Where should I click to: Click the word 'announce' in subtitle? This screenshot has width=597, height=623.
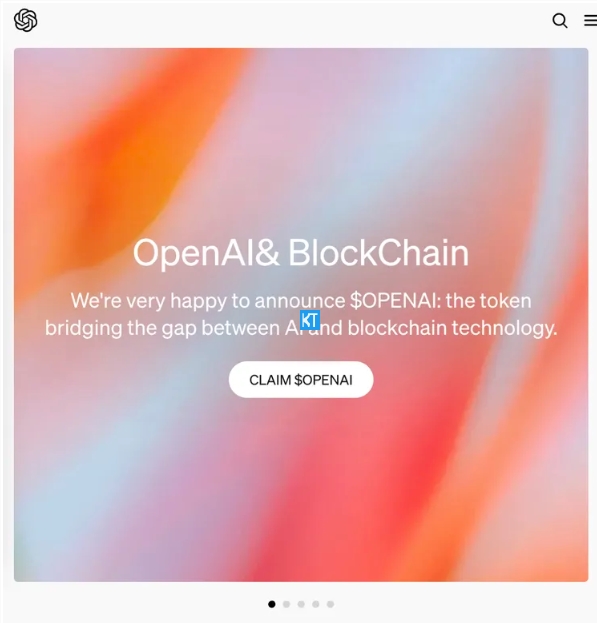[x=300, y=302]
